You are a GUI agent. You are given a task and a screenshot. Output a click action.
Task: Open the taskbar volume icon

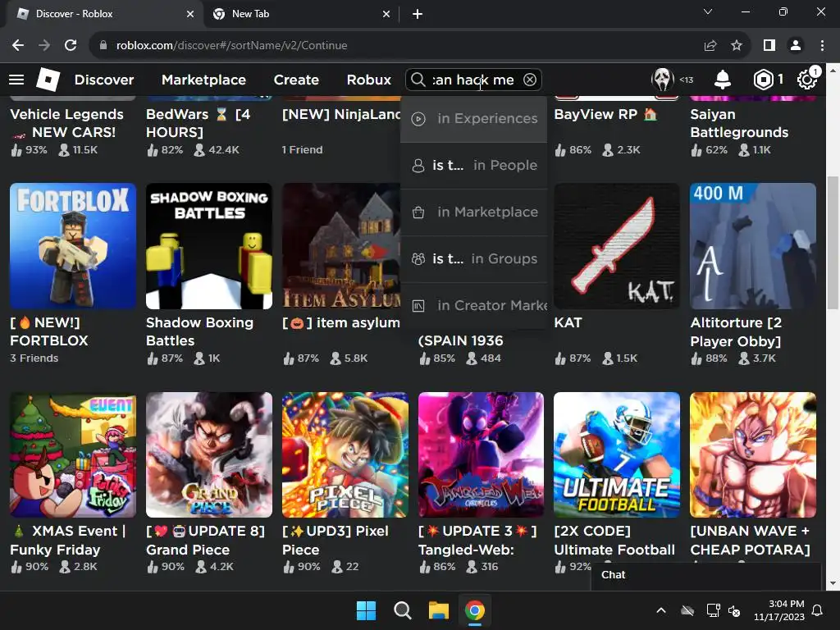[x=735, y=610]
